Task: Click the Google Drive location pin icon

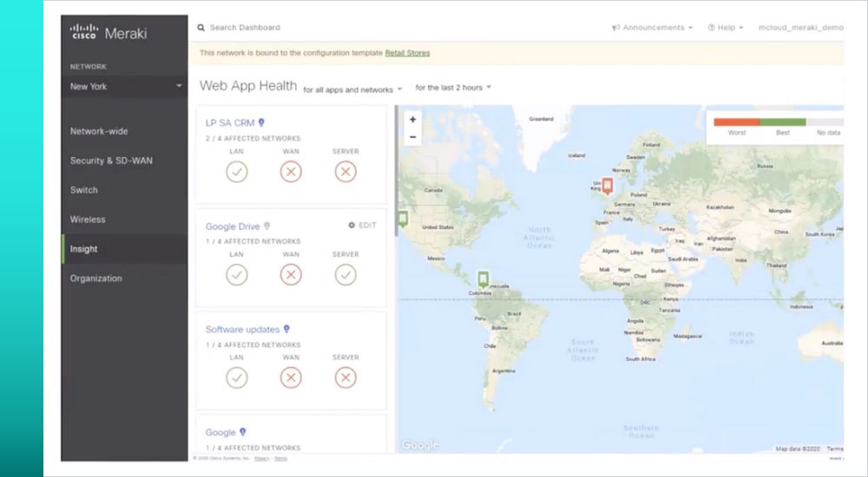Action: (x=266, y=225)
